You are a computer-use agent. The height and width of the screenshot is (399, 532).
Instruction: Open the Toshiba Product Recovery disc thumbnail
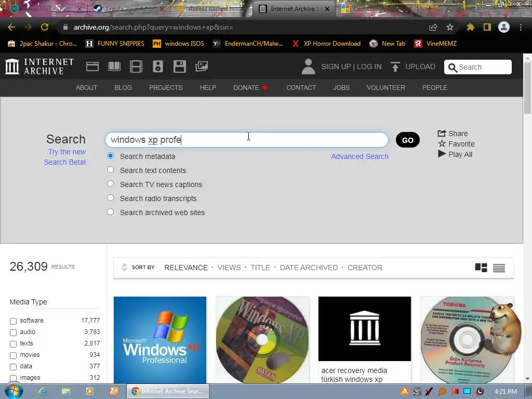coord(467,340)
